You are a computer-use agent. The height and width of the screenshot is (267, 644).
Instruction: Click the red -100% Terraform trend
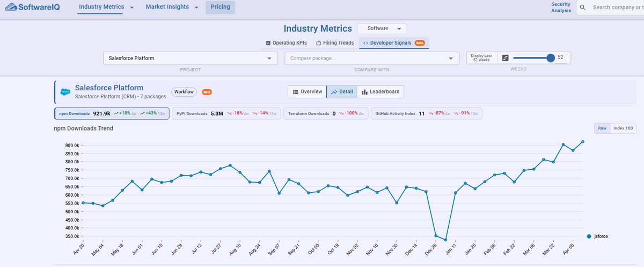pos(352,113)
